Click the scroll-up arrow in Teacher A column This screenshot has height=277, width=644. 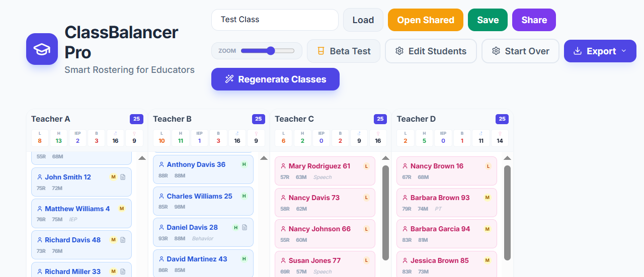pyautogui.click(x=142, y=158)
